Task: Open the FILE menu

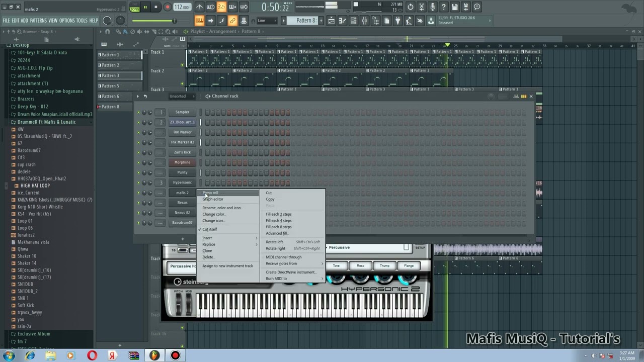Action: [x=6, y=21]
